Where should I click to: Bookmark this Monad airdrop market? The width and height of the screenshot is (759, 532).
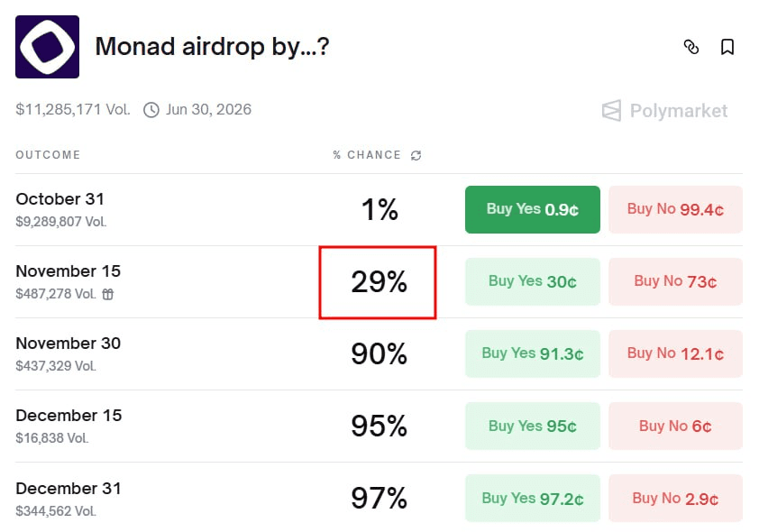[x=727, y=47]
